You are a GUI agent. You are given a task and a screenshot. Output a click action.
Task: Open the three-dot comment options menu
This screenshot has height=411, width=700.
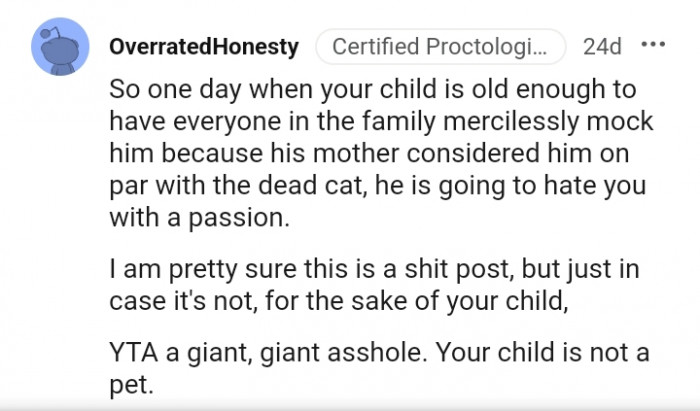(x=653, y=45)
